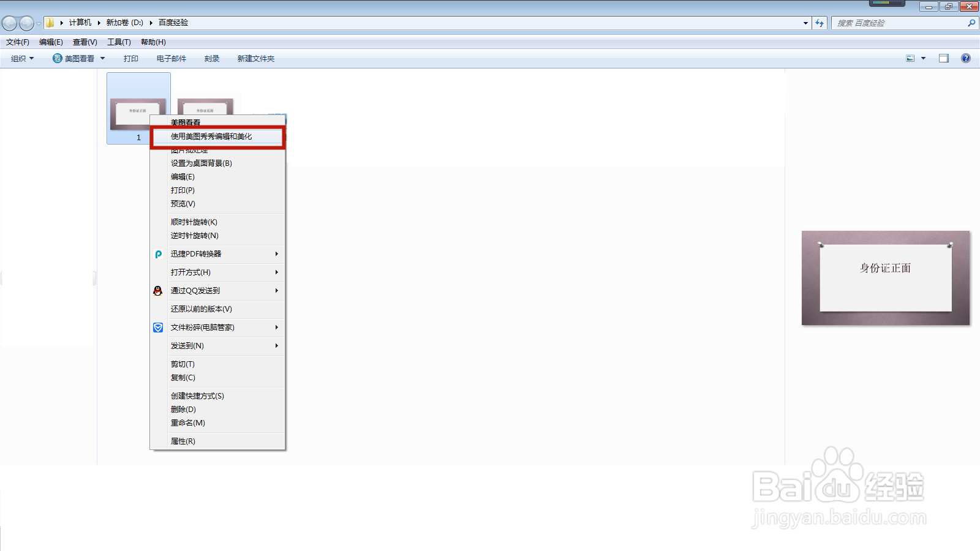This screenshot has height=551, width=980.
Task: Expand the 通过QQ发送到 submenu arrow
Action: pyautogui.click(x=277, y=291)
